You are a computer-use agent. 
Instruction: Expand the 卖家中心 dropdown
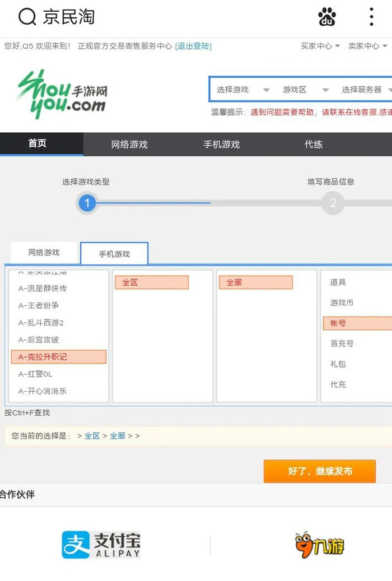tap(367, 46)
